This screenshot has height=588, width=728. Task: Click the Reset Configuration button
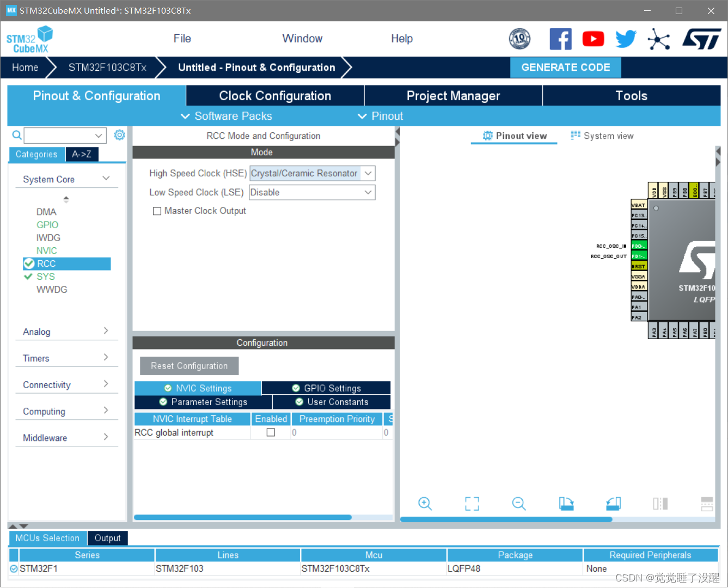click(189, 366)
